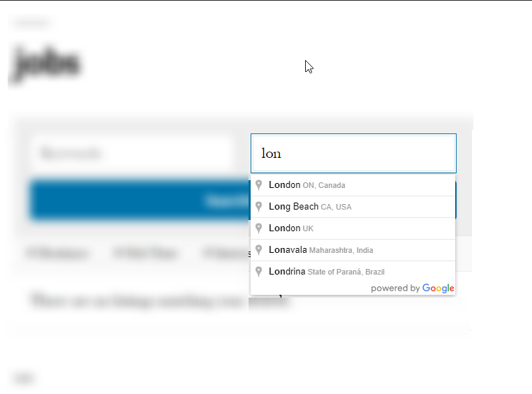This screenshot has height=394, width=532.
Task: Choose Long Beach CA, USA from suggestions
Action: [x=353, y=207]
